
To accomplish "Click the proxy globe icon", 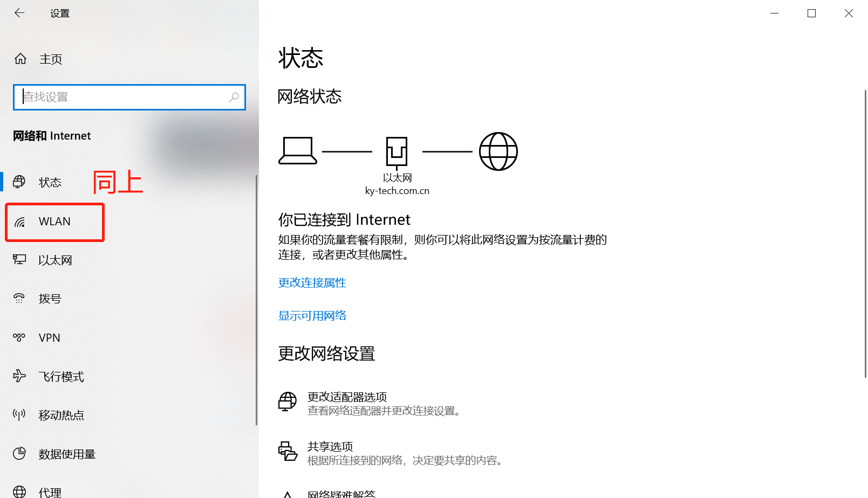I will 19,492.
